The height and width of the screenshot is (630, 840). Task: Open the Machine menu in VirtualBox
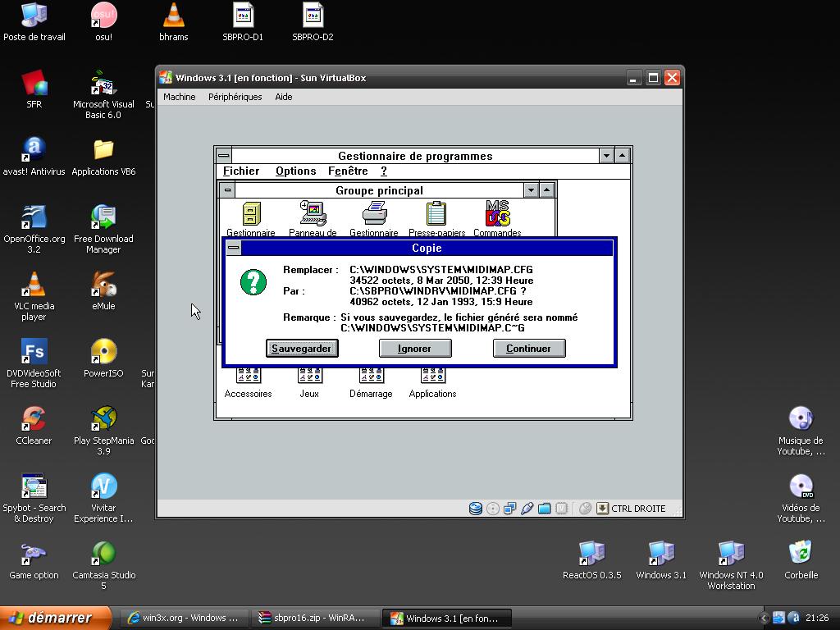pyautogui.click(x=179, y=97)
